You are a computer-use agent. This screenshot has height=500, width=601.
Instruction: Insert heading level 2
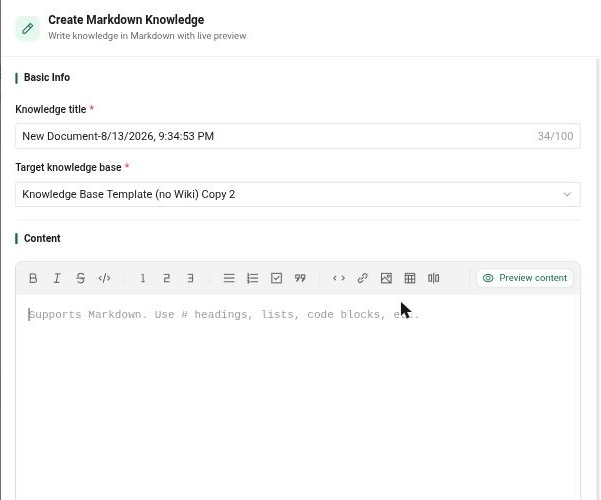coord(166,278)
